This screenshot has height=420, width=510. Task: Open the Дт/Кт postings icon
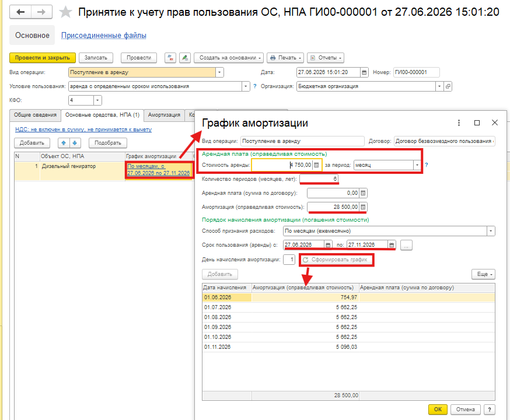pyautogui.click(x=170, y=58)
